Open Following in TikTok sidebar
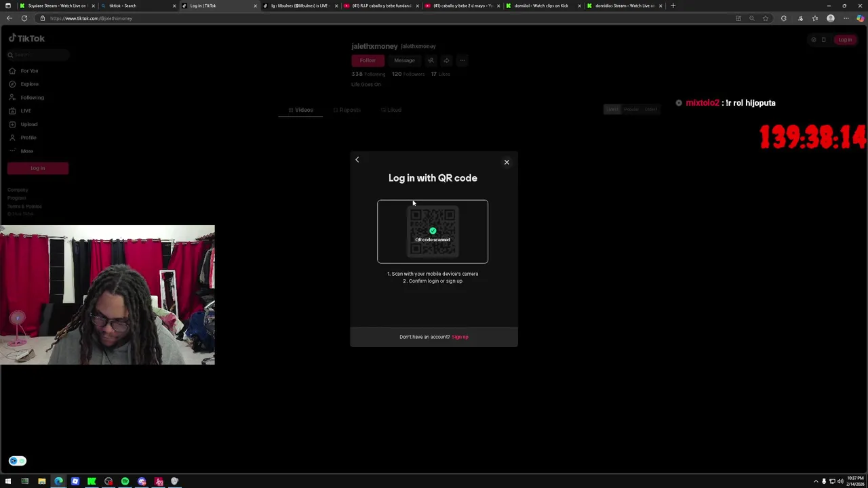Screen dimensions: 868x488 (x=32, y=98)
